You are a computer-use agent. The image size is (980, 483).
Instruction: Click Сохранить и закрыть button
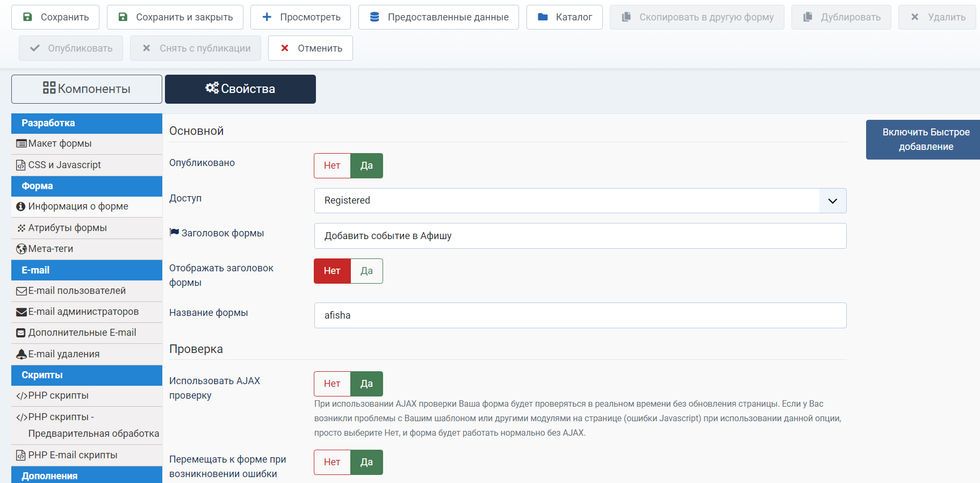coord(175,17)
